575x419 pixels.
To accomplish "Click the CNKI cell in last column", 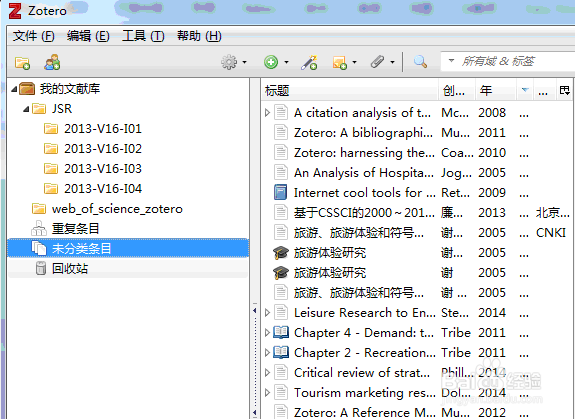I will tap(551, 233).
